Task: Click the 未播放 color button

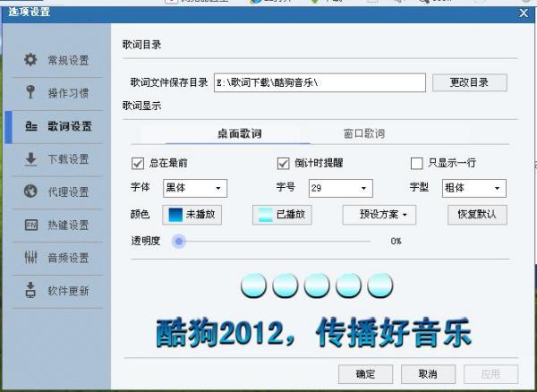Action: click(192, 215)
